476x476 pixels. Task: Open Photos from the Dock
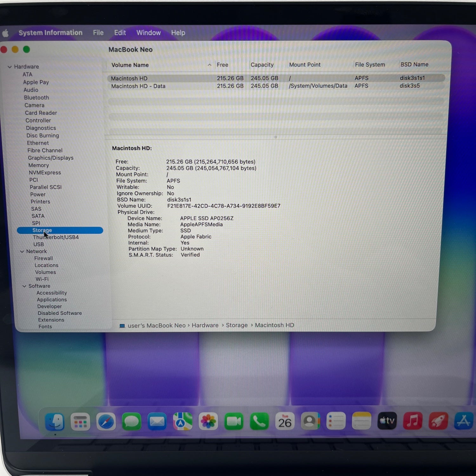click(x=208, y=422)
